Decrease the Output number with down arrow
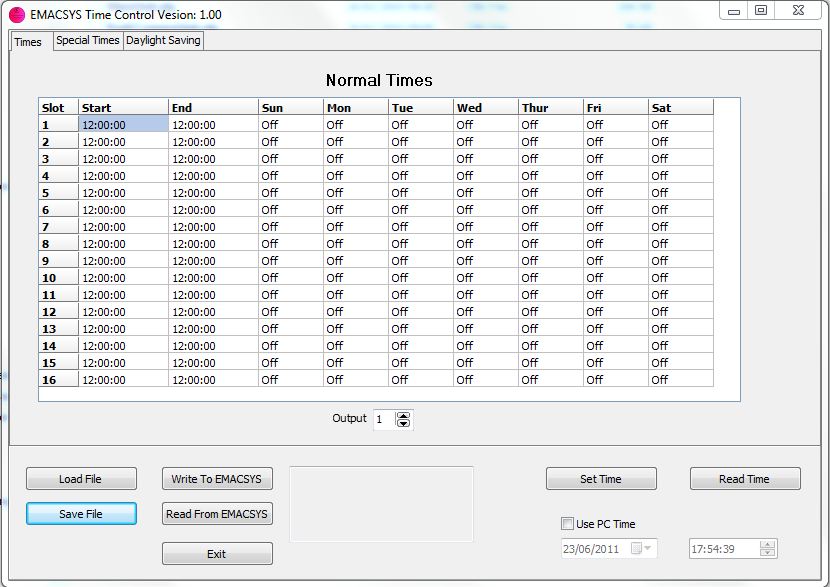The width and height of the screenshot is (830, 587). (x=403, y=424)
